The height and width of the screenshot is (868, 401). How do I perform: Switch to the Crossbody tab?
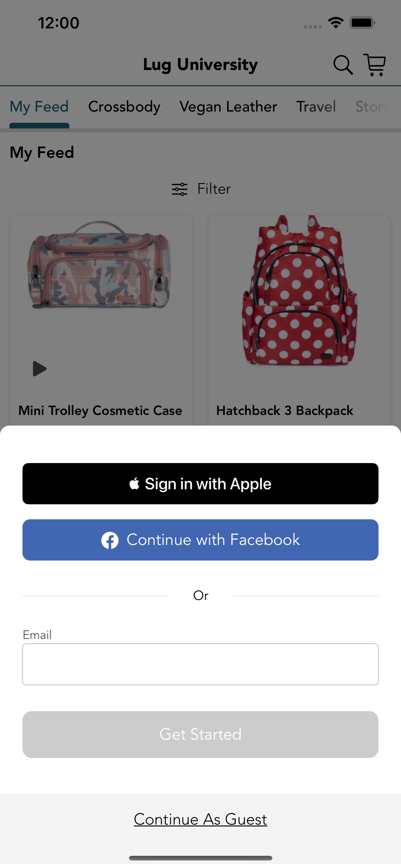(x=124, y=107)
